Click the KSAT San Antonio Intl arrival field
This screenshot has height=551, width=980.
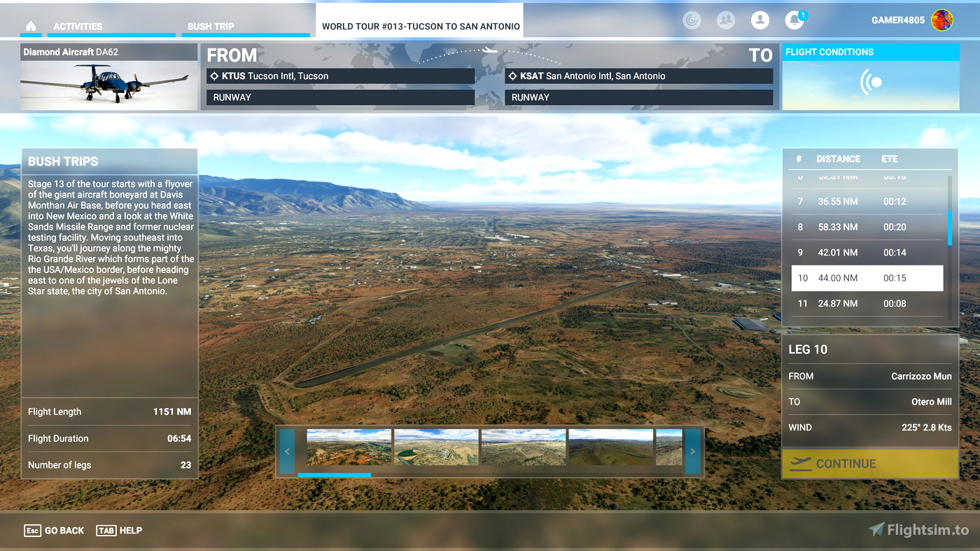tap(638, 76)
